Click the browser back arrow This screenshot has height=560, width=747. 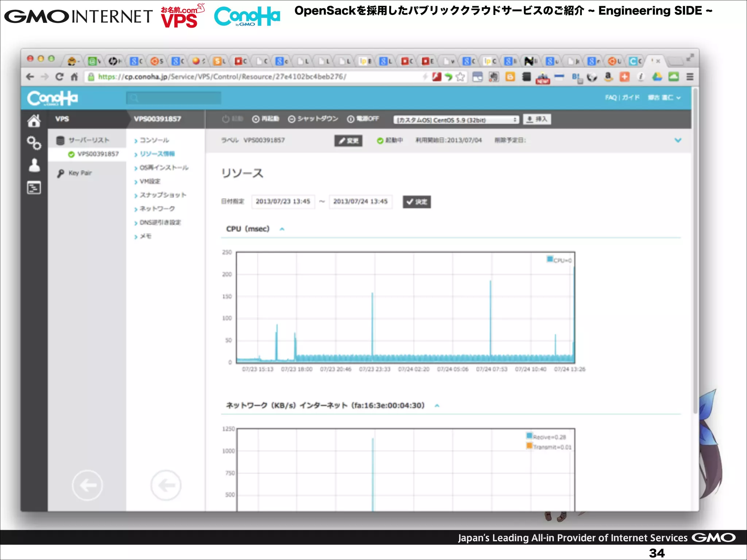(x=30, y=77)
